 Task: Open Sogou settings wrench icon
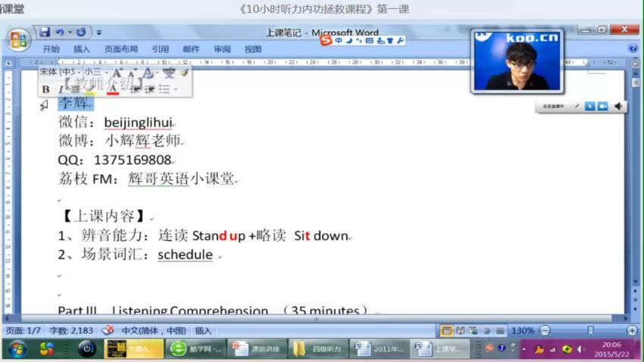(x=400, y=40)
